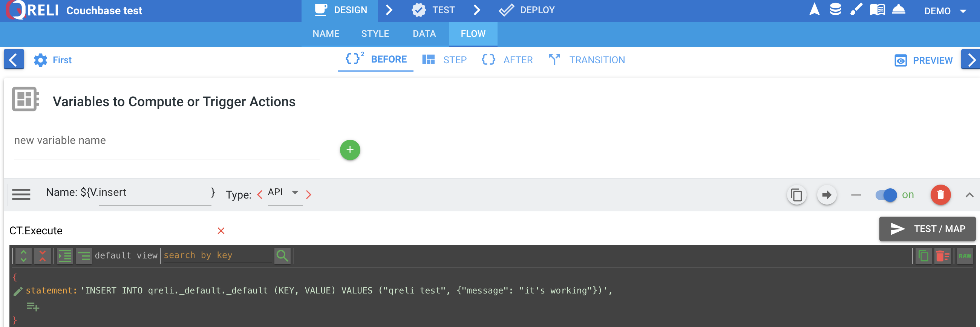Clear CT.Execute with the red X
Screen dimensions: 980x327
(221, 231)
